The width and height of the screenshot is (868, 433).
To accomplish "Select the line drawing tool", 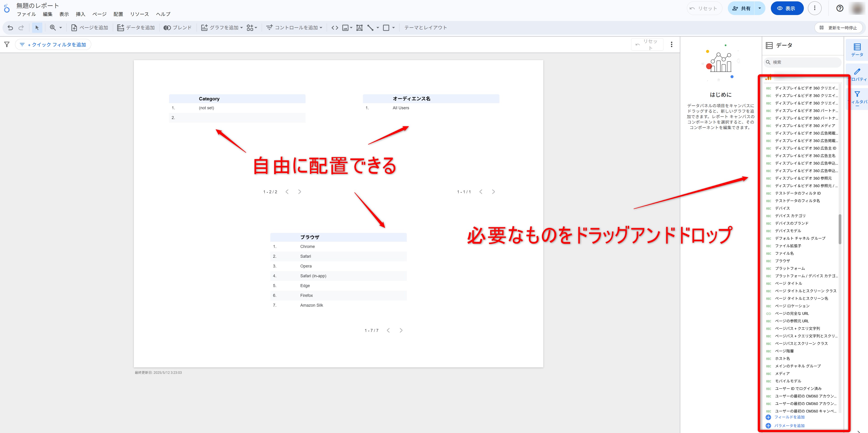I will pos(370,28).
